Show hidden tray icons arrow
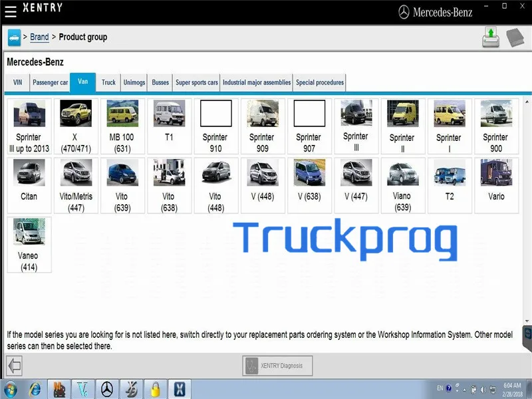 464,390
